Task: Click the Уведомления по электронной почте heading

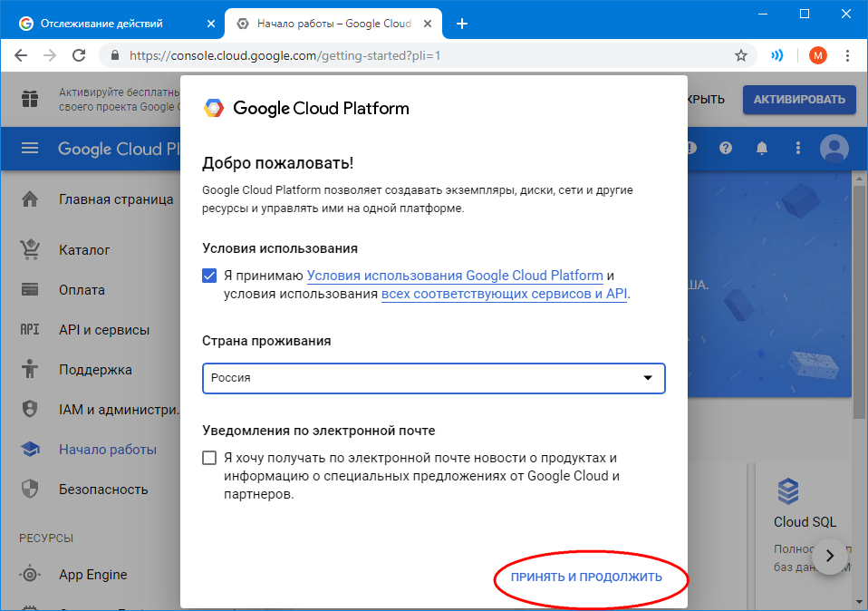Action: 319,431
